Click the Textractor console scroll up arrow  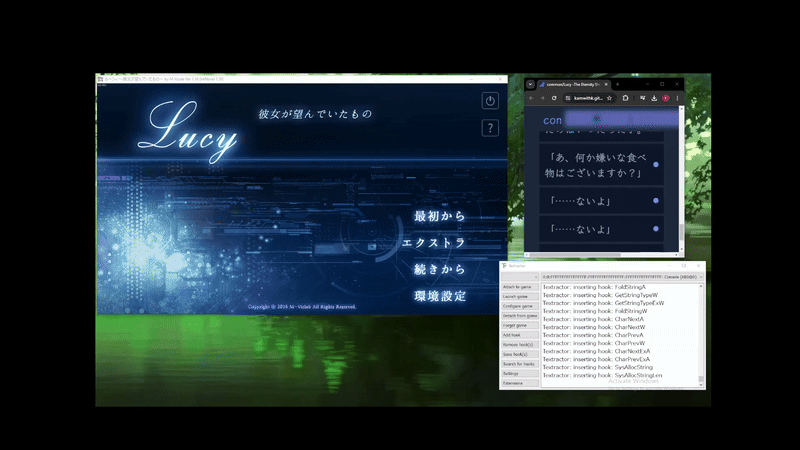[x=701, y=286]
